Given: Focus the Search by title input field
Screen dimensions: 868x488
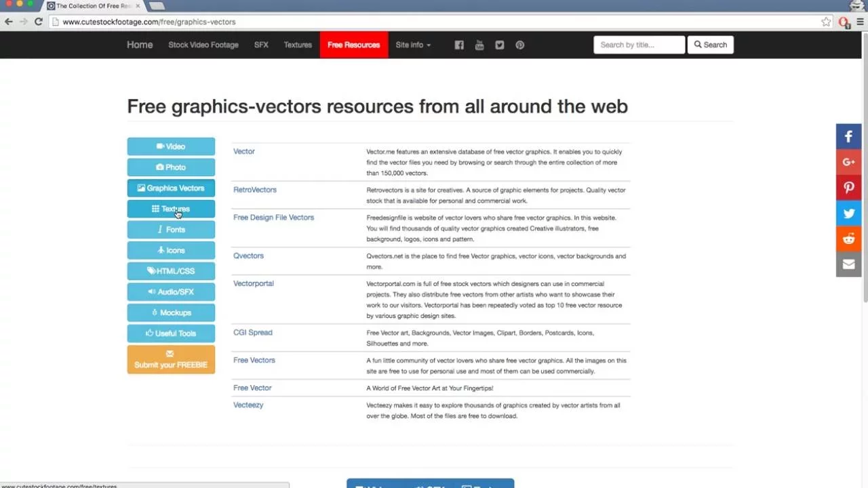Looking at the screenshot, I should (639, 45).
